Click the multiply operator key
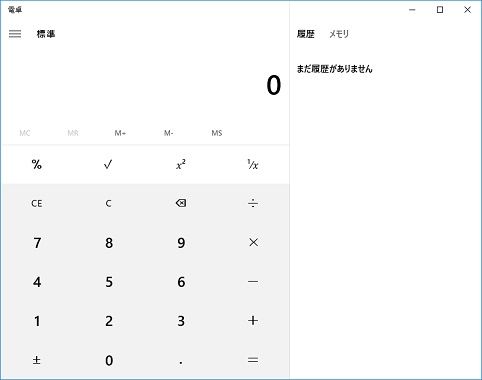This screenshot has height=380, width=482. [253, 242]
